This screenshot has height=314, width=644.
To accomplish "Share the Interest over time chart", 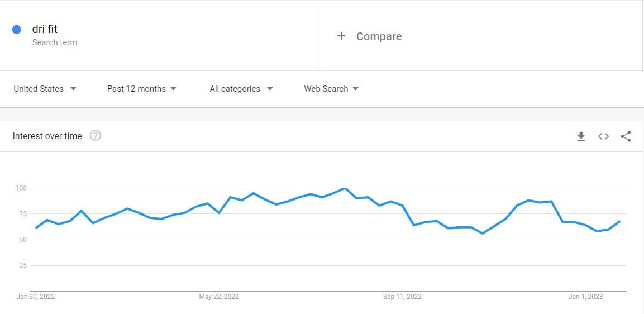I will (626, 136).
